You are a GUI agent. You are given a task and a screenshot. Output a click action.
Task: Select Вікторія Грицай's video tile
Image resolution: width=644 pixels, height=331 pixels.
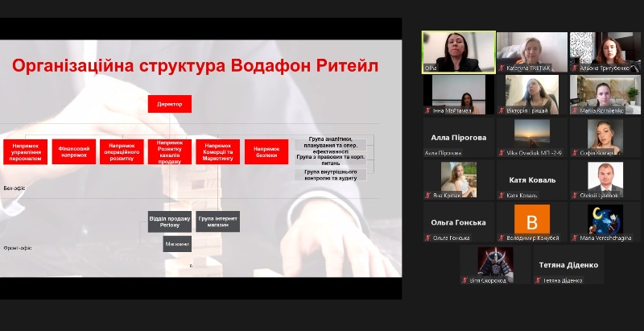click(532, 94)
